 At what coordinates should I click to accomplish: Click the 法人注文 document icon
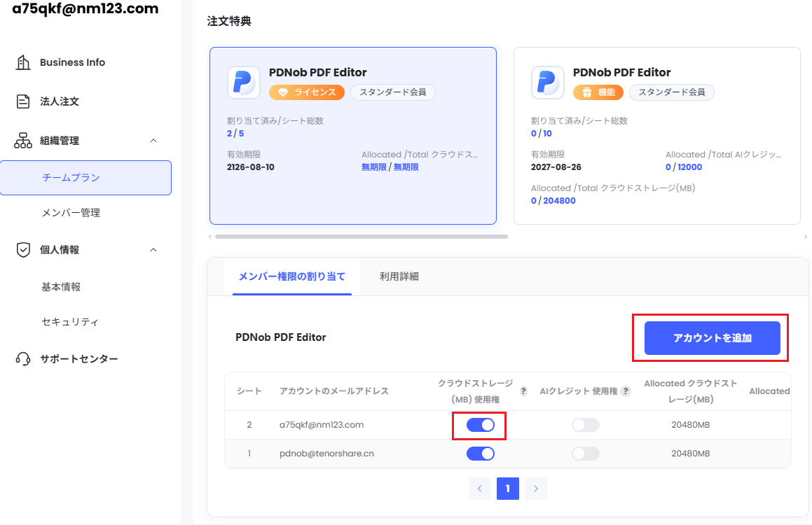[x=23, y=101]
